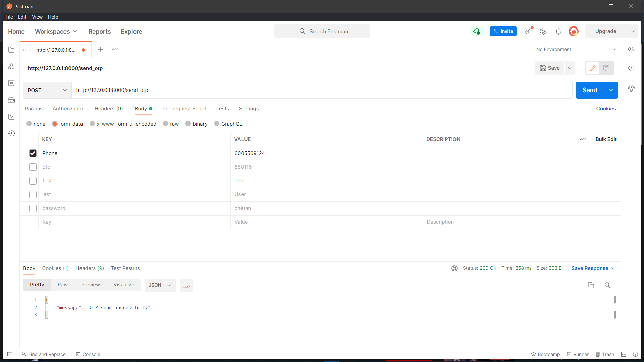Click the code snippet icon
The image size is (644, 362).
click(631, 68)
